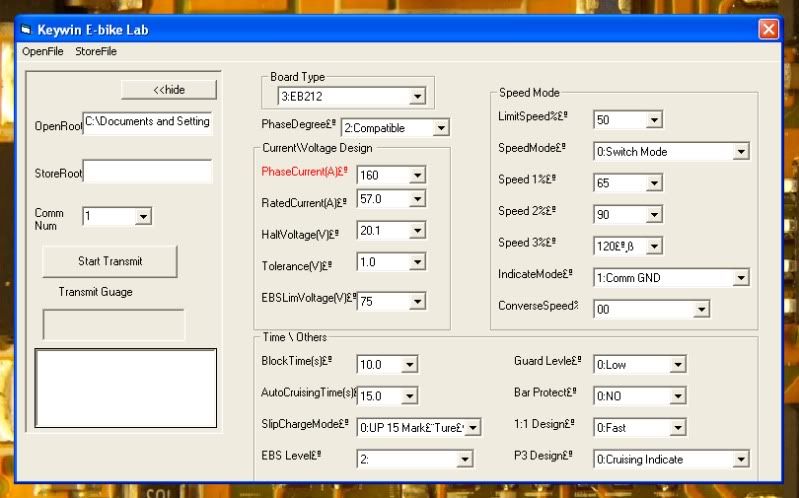Viewport: 799px width, 498px height.
Task: Expand the BlockTime(s) dropdown
Action: [410, 364]
